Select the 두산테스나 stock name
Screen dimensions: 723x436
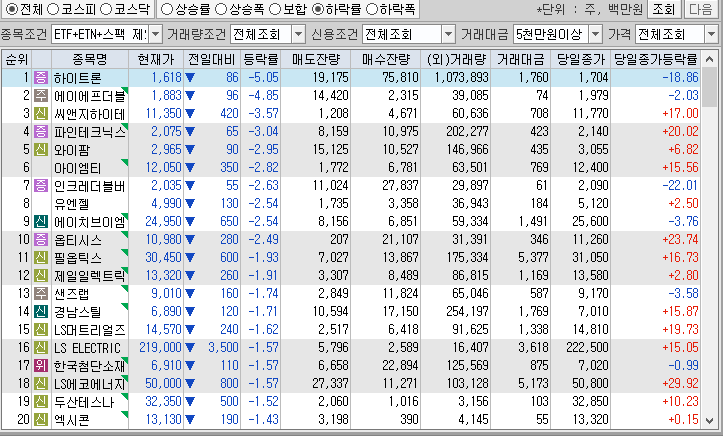click(x=84, y=401)
